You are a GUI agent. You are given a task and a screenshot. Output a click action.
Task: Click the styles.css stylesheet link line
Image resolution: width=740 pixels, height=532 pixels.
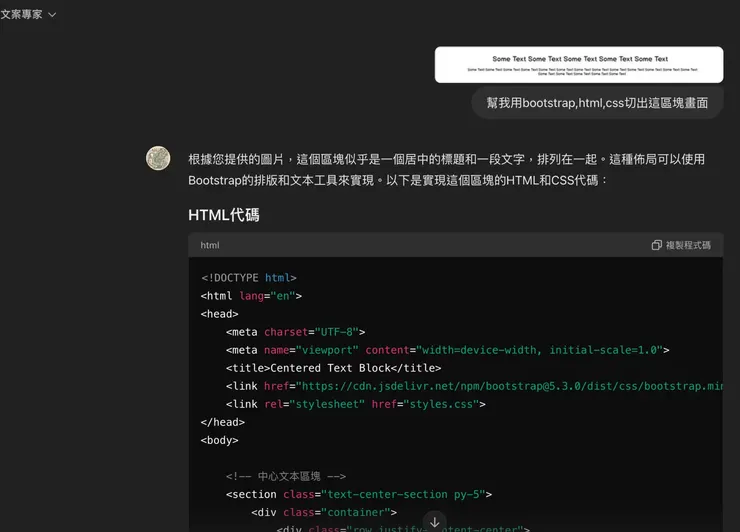point(355,404)
